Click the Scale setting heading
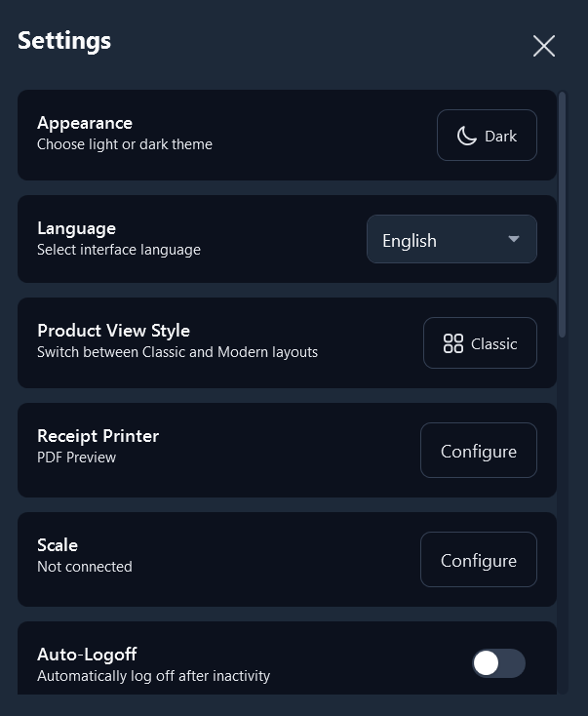 (58, 545)
